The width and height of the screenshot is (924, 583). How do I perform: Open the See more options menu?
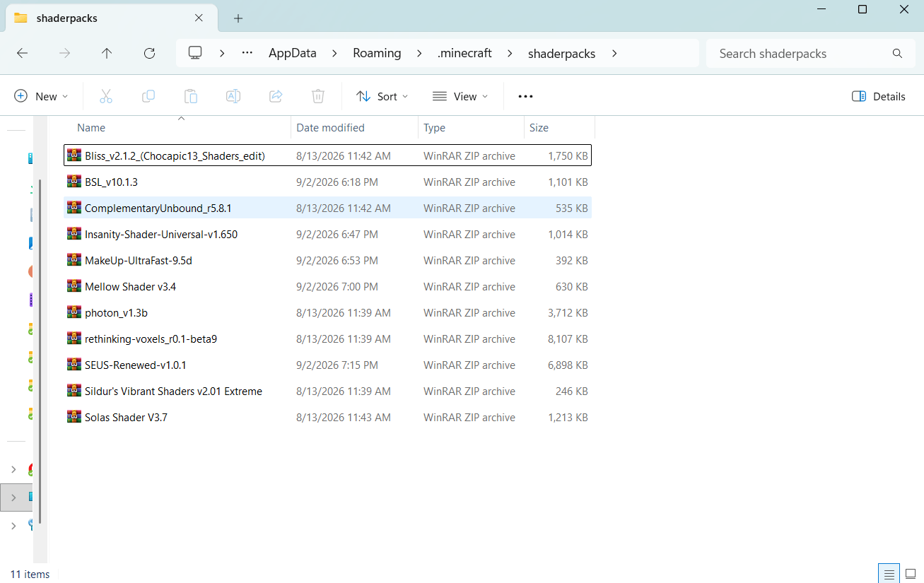tap(525, 96)
